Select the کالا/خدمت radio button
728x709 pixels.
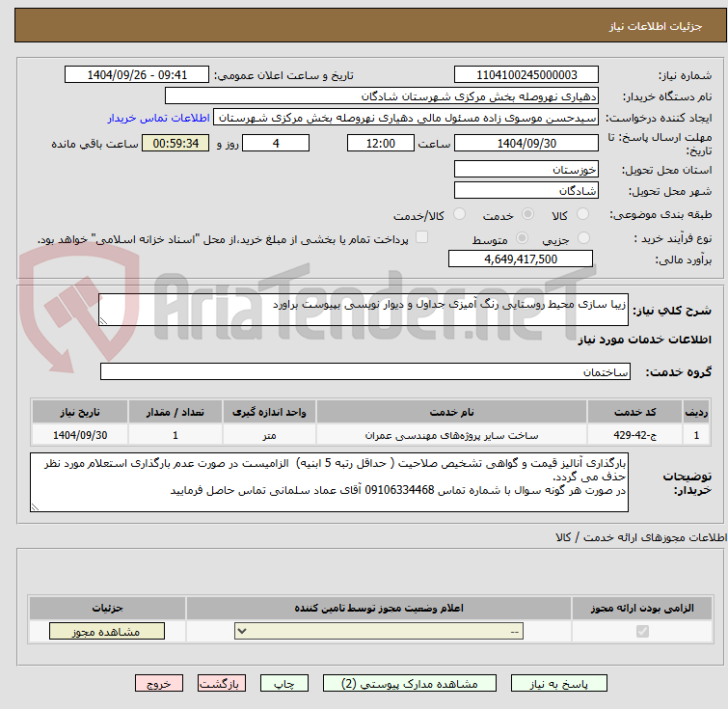pos(459,214)
